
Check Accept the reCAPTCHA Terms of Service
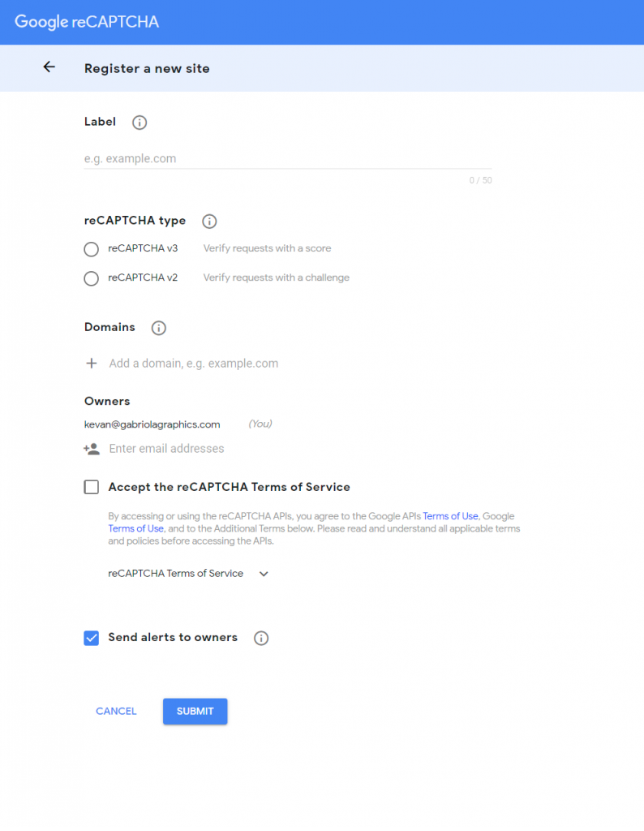click(91, 487)
